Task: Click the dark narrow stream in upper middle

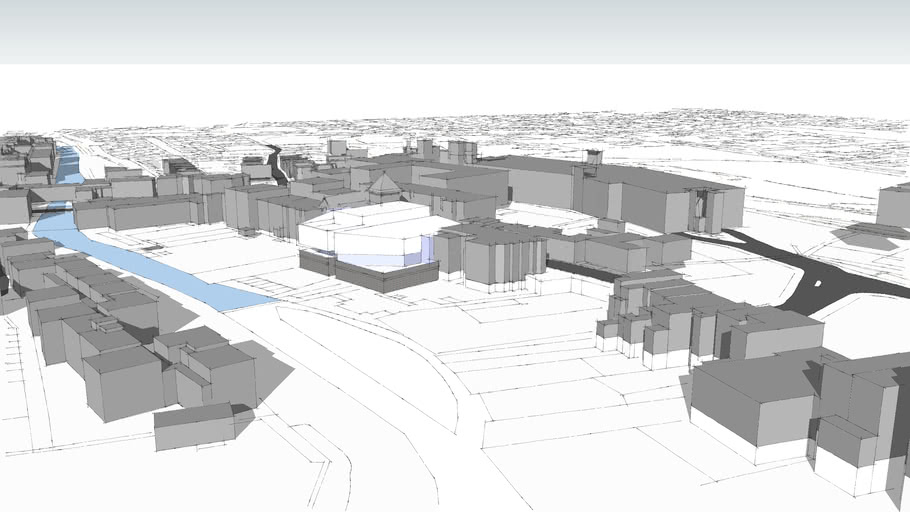Action: click(x=277, y=164)
